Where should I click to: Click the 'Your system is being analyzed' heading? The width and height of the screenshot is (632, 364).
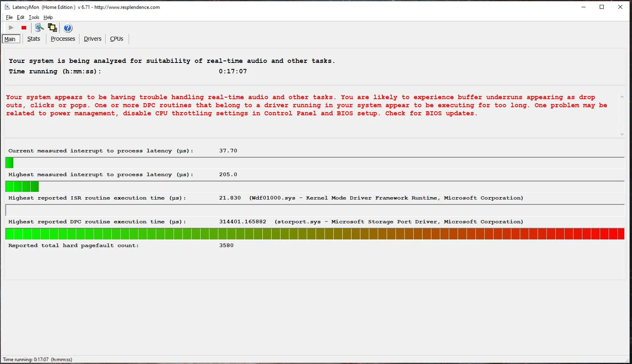pyautogui.click(x=172, y=61)
